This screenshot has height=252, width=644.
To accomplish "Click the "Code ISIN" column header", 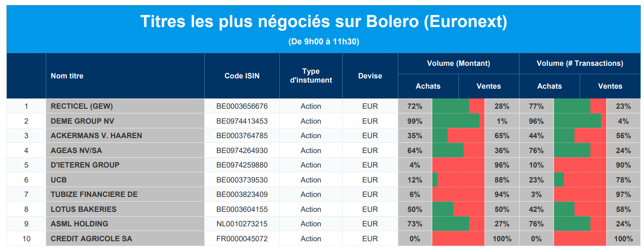I will (242, 76).
